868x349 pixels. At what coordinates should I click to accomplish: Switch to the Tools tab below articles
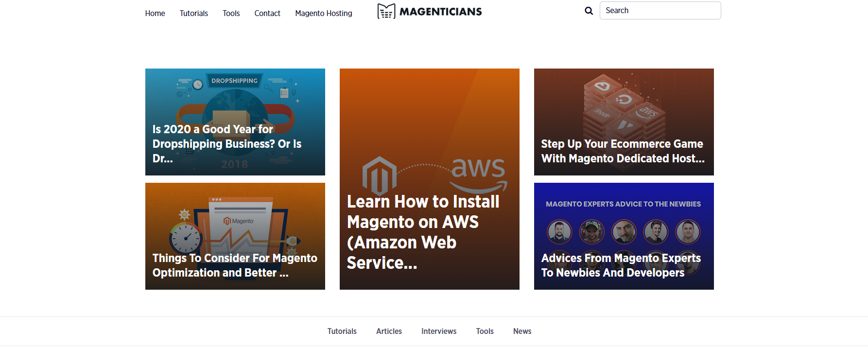pyautogui.click(x=485, y=331)
